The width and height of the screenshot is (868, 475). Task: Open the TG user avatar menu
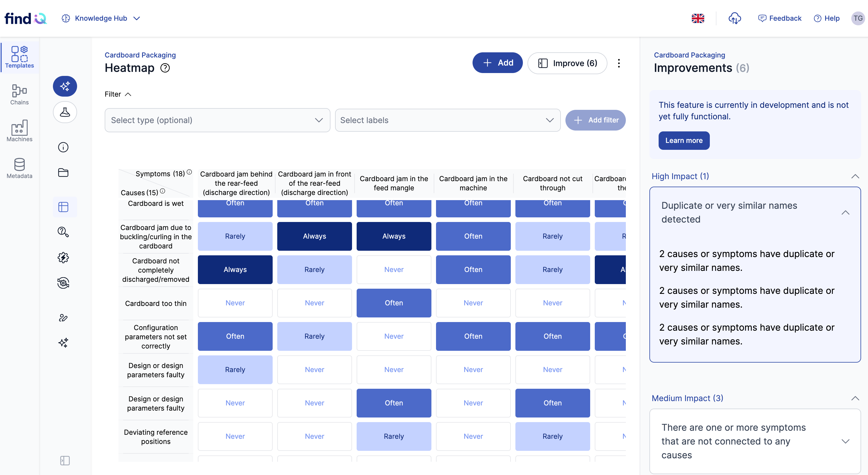[858, 18]
